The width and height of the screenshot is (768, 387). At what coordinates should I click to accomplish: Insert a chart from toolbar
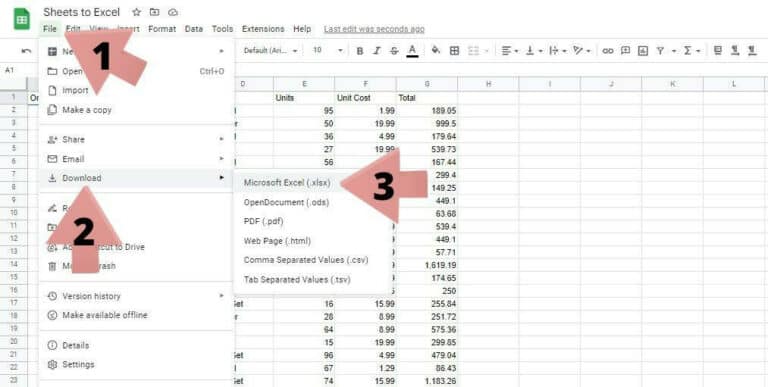click(x=643, y=50)
